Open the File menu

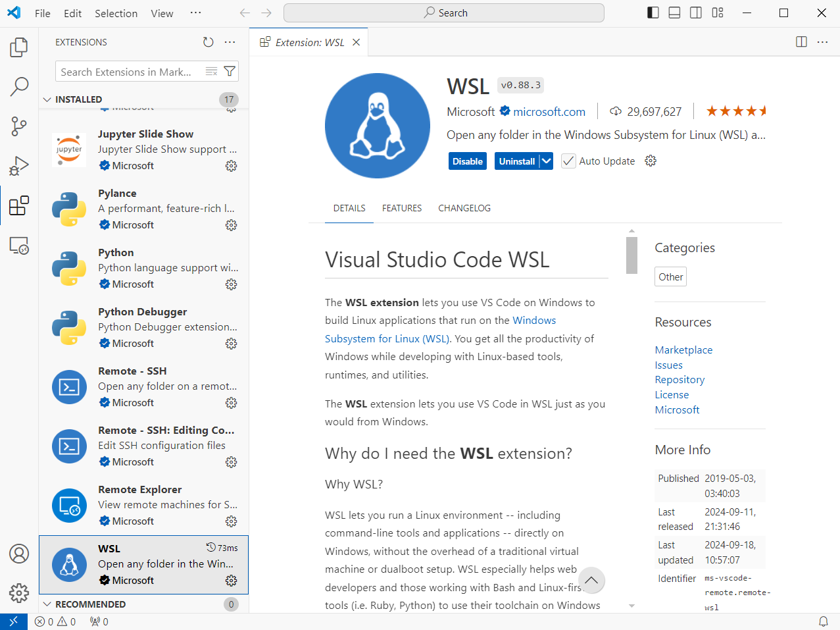(43, 13)
